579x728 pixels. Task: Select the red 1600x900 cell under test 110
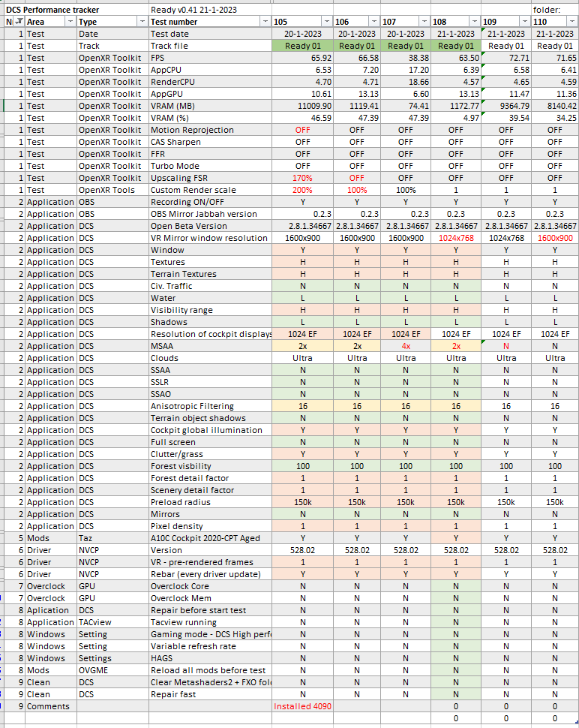pos(554,238)
